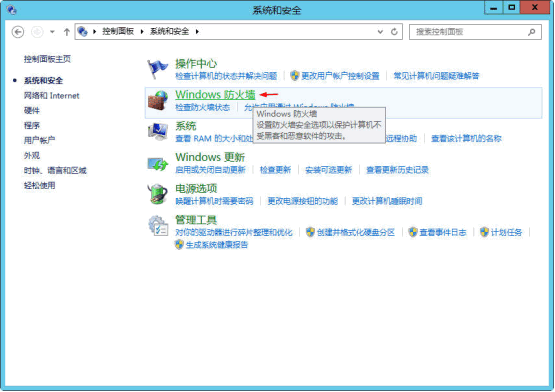
Task: Click 检查防火墙状态 link
Action: coord(202,107)
